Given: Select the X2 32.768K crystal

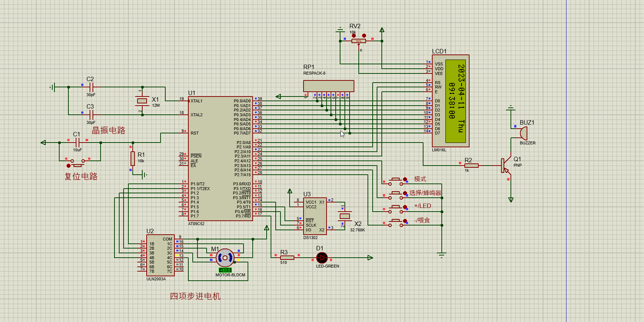Looking at the screenshot, I should click(344, 216).
